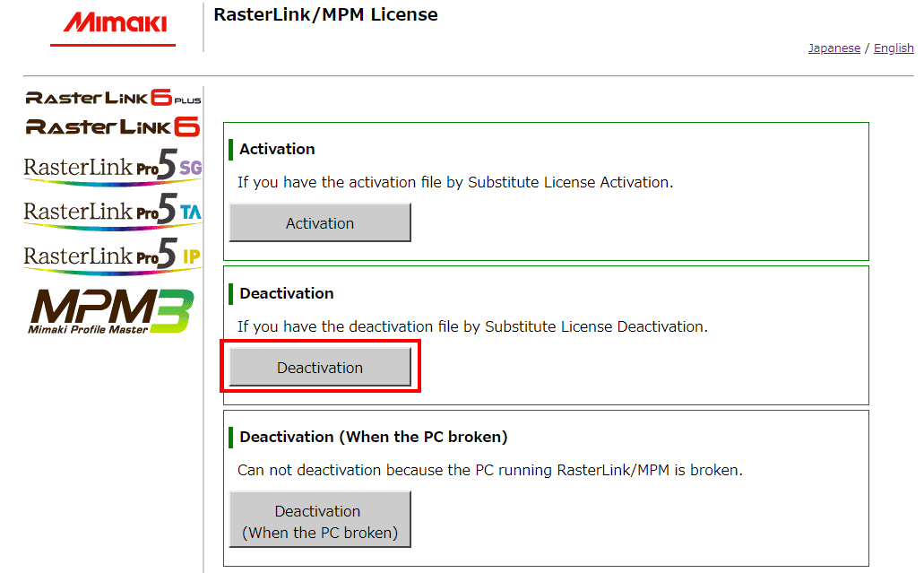
Task: Click bold Deactivation (When the PC broken) heading
Action: pos(373,437)
